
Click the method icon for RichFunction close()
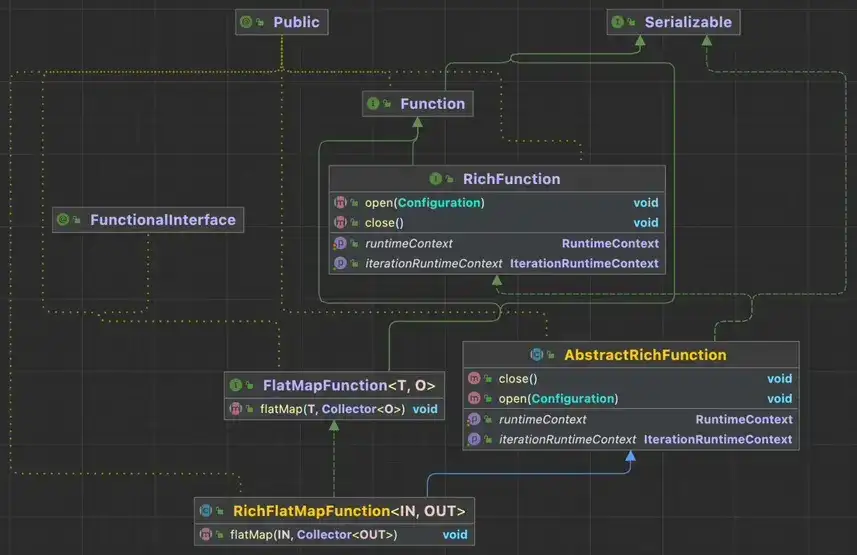click(x=340, y=223)
